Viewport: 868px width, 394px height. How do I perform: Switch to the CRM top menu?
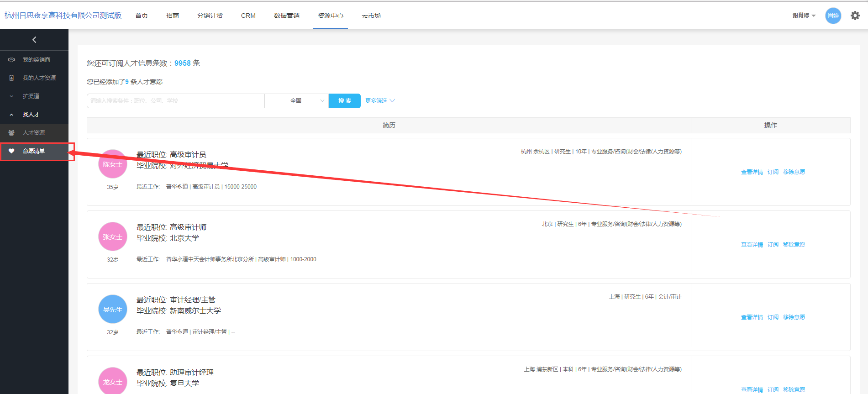pos(248,16)
